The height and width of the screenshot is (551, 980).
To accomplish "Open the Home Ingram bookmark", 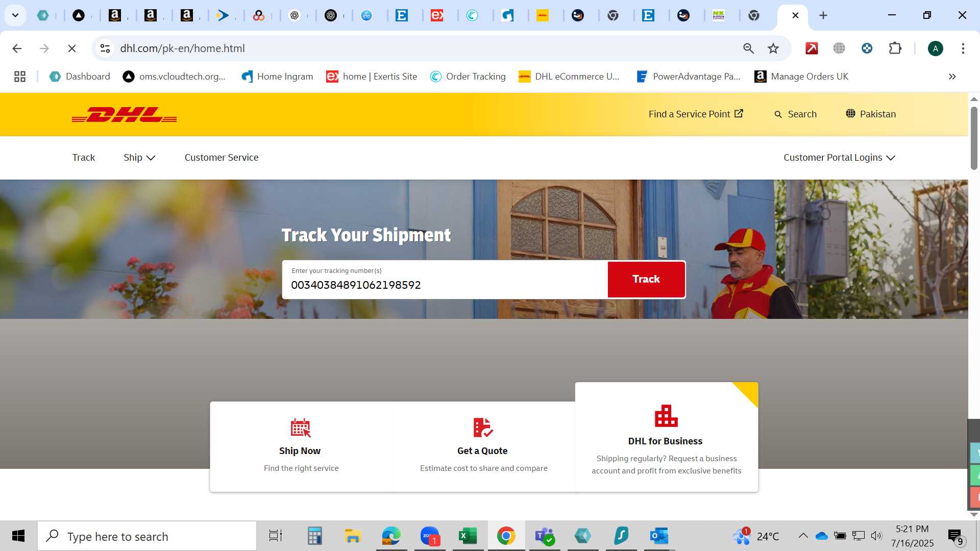I will click(x=277, y=77).
